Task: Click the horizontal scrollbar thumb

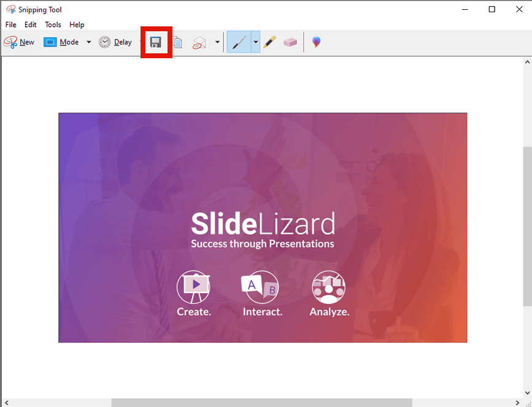Action: click(261, 403)
